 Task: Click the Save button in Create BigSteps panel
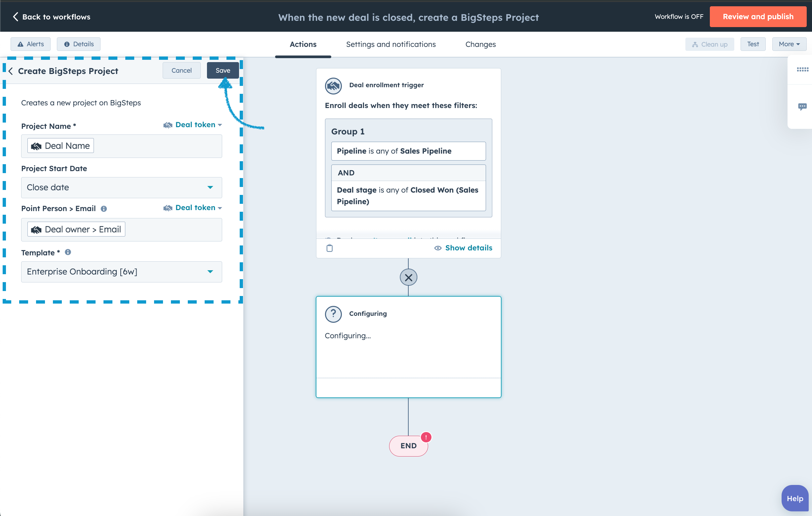(222, 70)
